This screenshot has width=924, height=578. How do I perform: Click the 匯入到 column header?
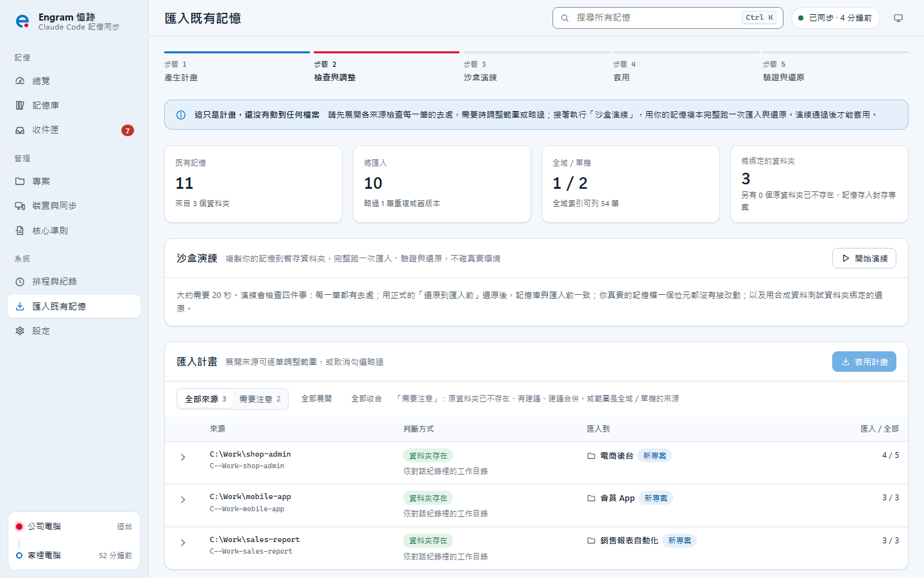599,429
